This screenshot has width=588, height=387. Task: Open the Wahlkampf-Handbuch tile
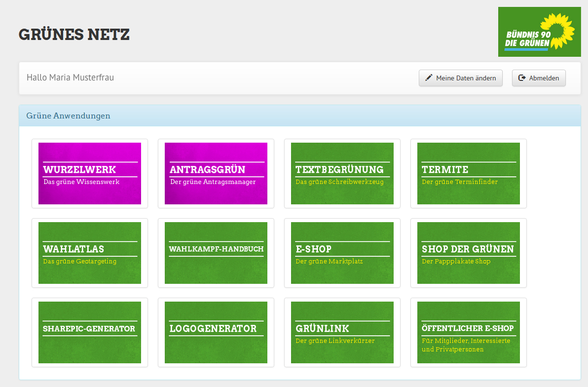(216, 253)
